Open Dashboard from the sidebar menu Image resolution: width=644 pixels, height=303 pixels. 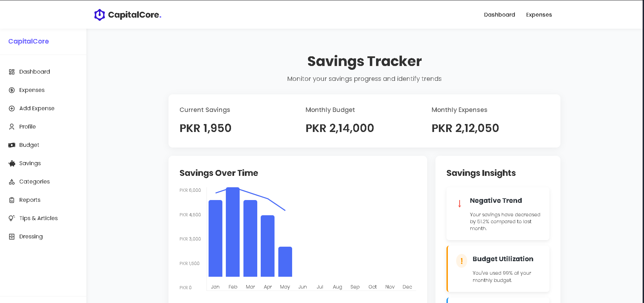(35, 72)
